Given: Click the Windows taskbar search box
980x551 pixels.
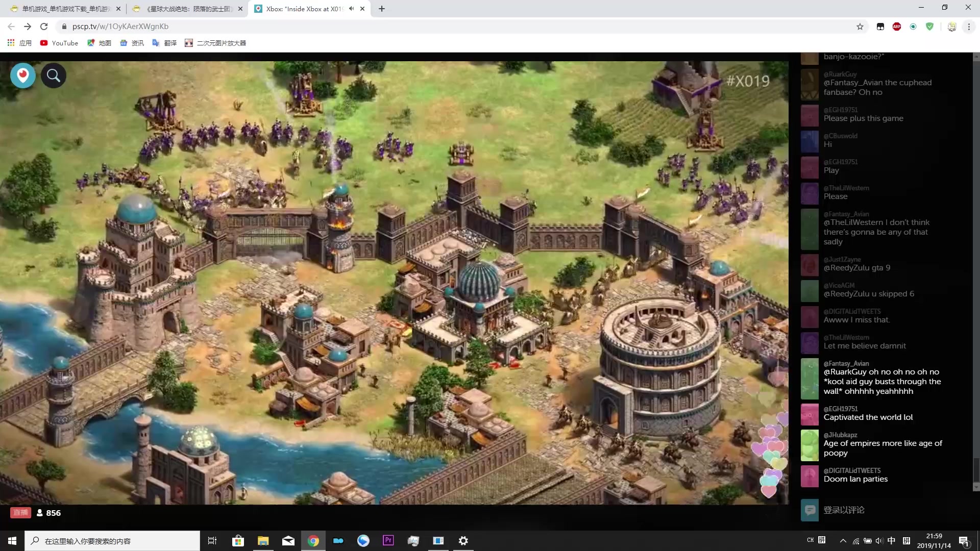Looking at the screenshot, I should (112, 540).
